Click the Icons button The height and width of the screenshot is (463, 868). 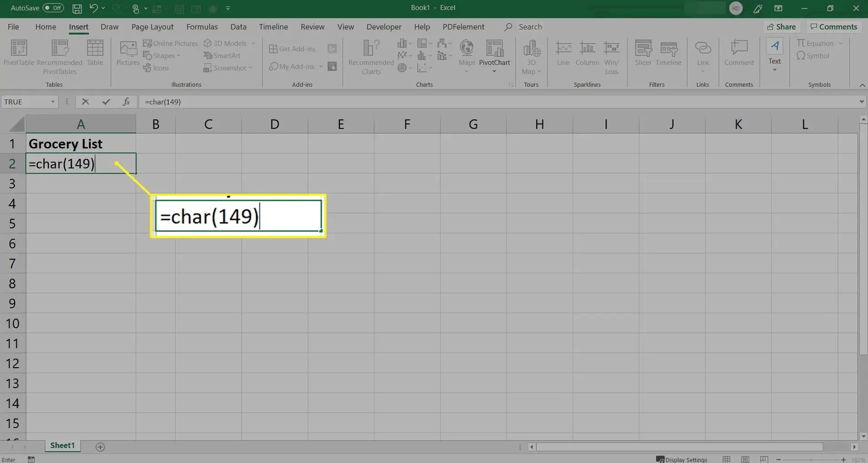point(156,68)
